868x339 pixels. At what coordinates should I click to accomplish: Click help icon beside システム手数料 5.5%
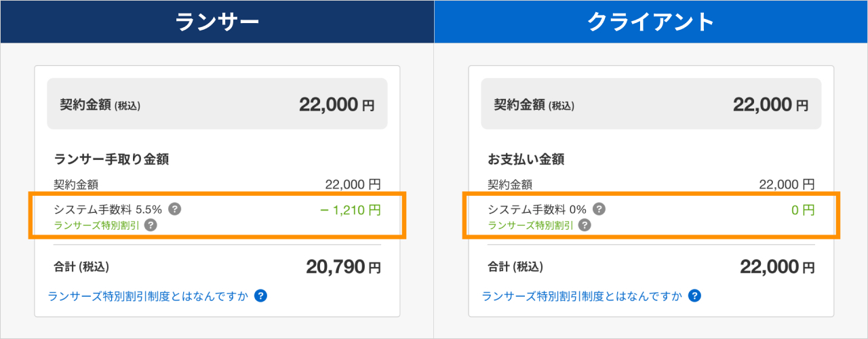174,209
